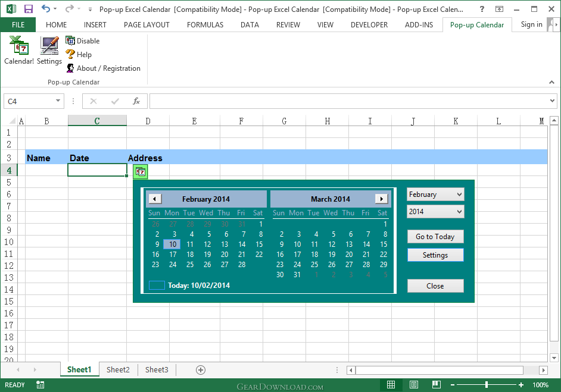Click the Save icon in Quick Access toolbar

click(x=27, y=8)
